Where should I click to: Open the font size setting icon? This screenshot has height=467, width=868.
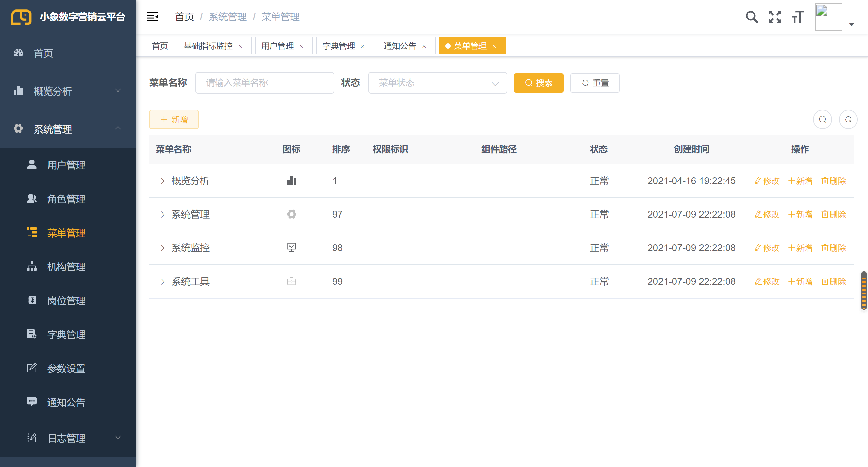(798, 17)
